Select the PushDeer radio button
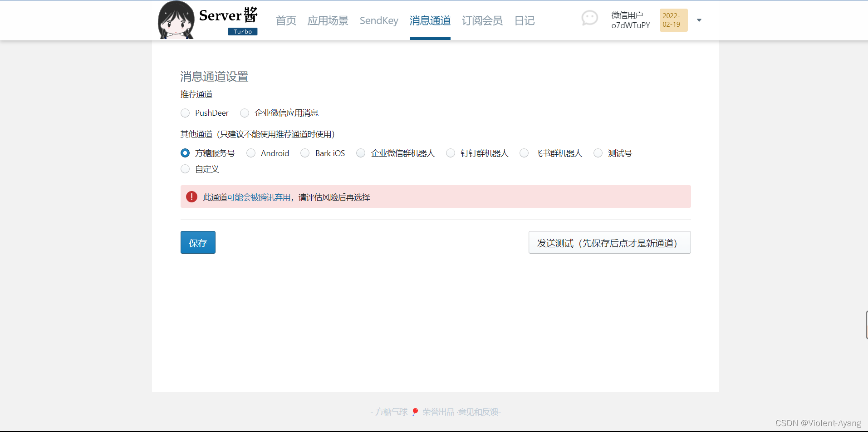Screen dimensions: 868x432 [185, 113]
